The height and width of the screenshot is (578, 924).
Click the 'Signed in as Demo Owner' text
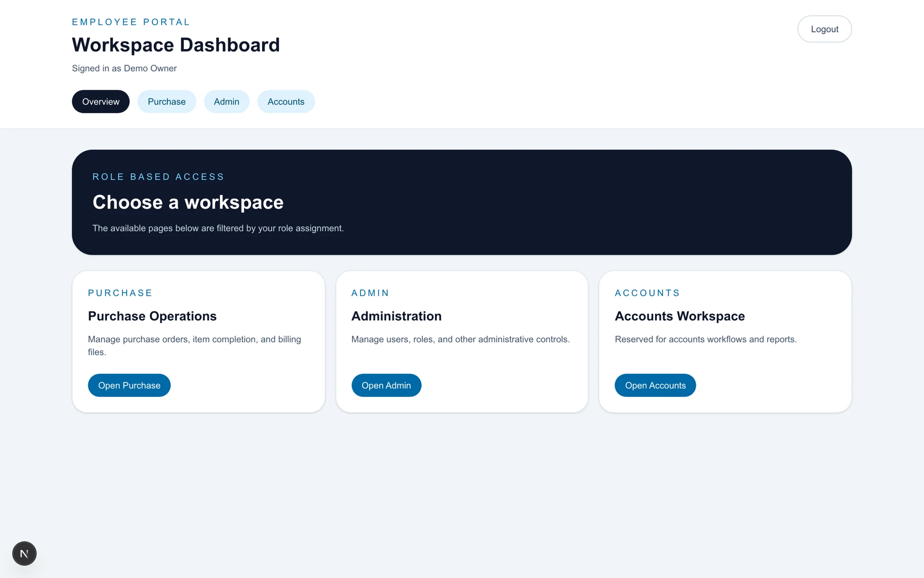[124, 68]
